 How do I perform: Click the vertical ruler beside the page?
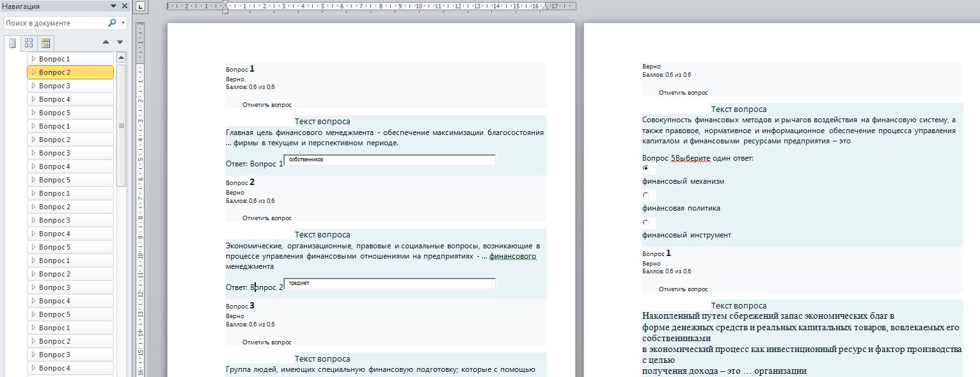pyautogui.click(x=141, y=200)
